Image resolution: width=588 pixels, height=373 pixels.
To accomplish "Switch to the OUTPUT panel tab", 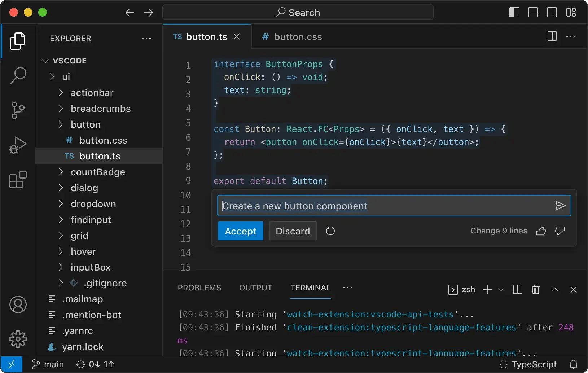I will 255,288.
